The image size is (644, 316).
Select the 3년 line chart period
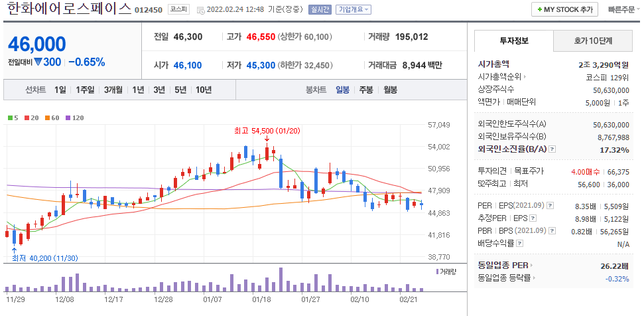point(159,90)
